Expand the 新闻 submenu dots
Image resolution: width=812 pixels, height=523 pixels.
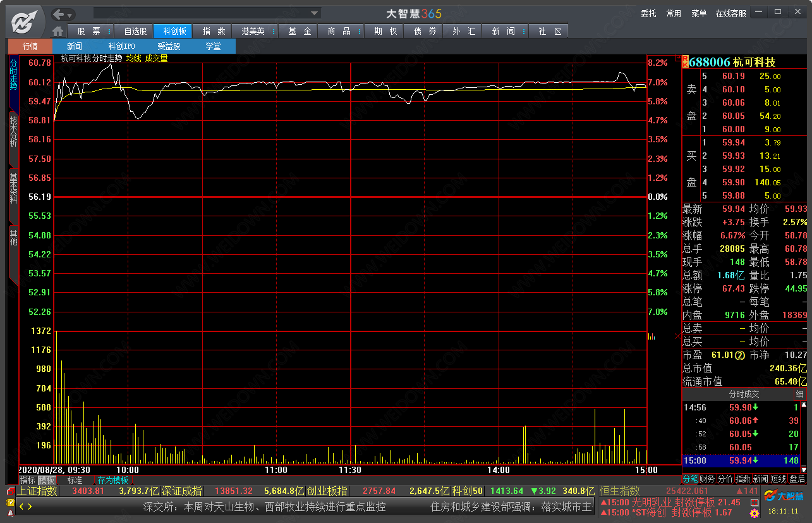[525, 31]
